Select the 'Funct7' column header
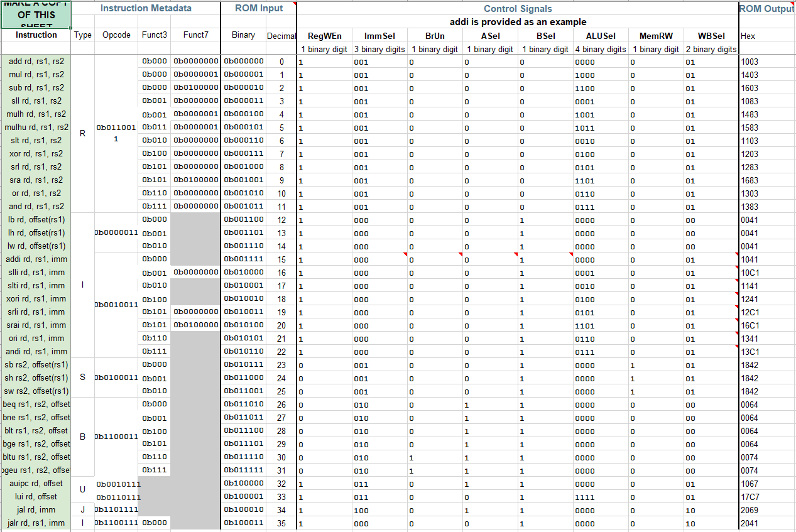This screenshot has width=796, height=532. pos(195,35)
